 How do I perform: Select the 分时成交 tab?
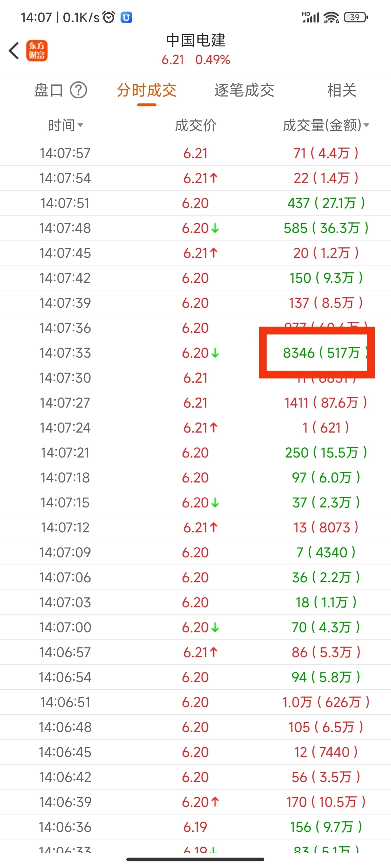pos(147,90)
